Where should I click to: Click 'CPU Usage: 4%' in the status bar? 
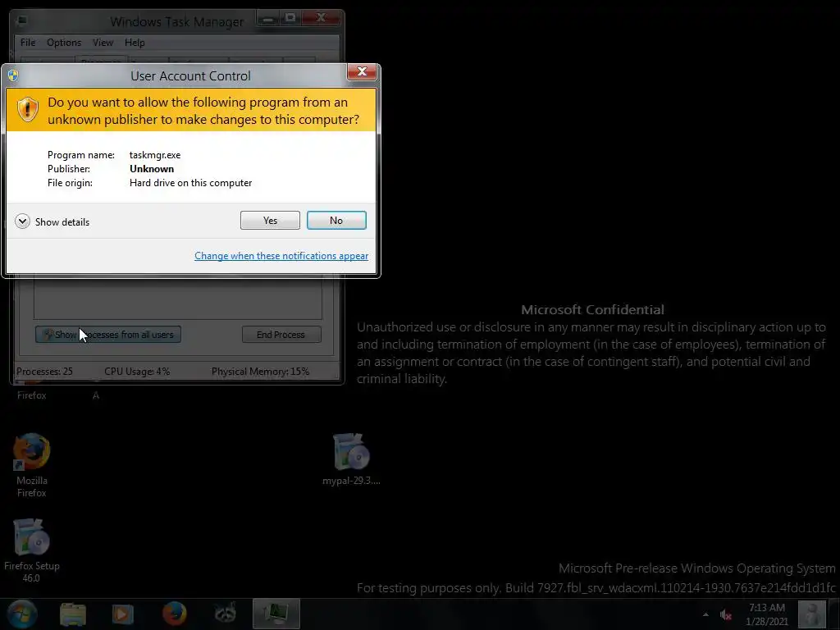[x=137, y=372]
